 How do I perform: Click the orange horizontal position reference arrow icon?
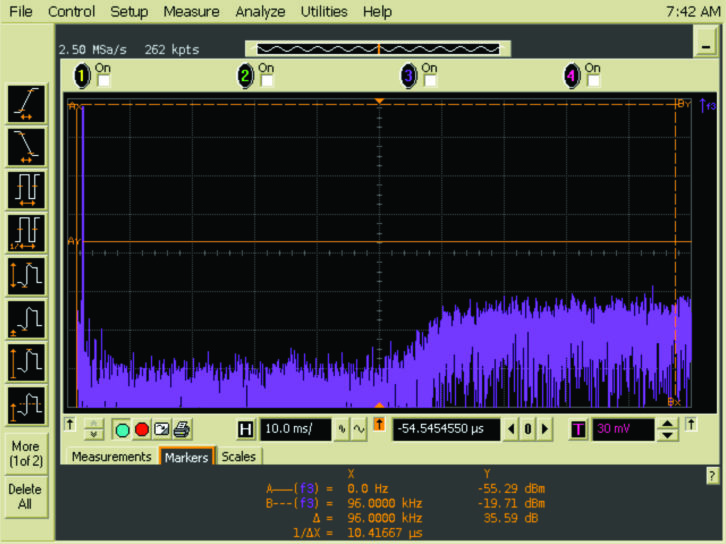pos(379,424)
